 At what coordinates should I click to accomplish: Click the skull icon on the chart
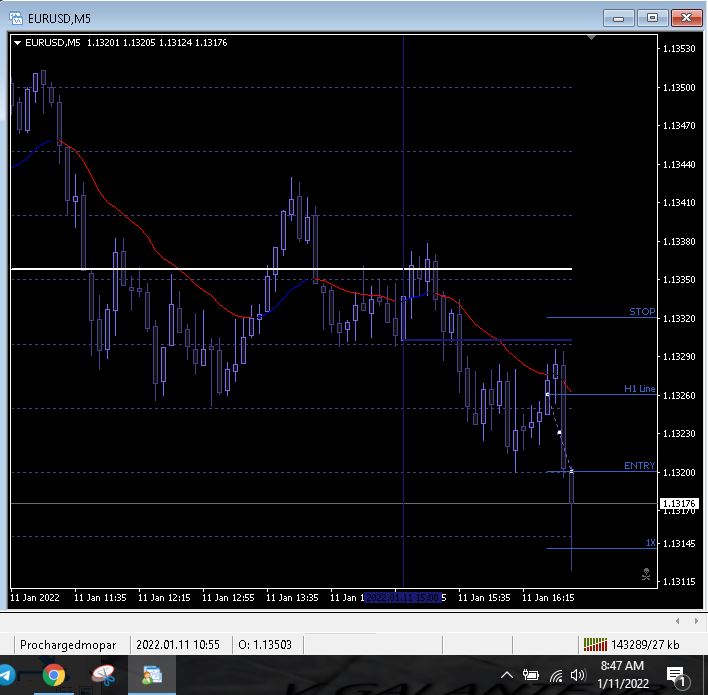[x=646, y=574]
